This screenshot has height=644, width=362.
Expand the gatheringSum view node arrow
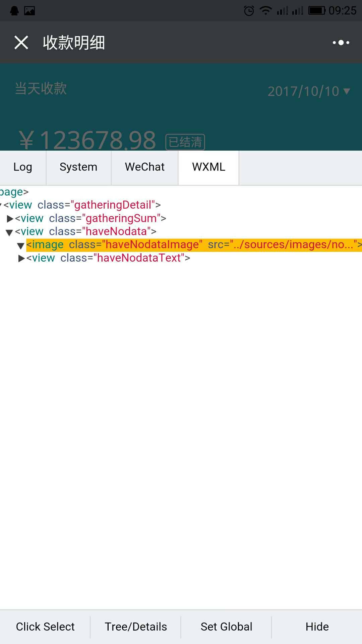tap(10, 219)
